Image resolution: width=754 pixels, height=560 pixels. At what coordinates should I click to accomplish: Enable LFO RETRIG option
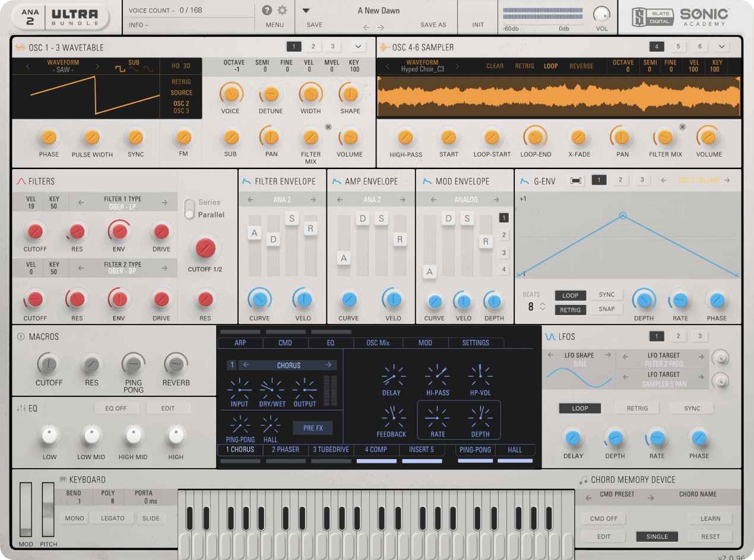[x=637, y=408]
